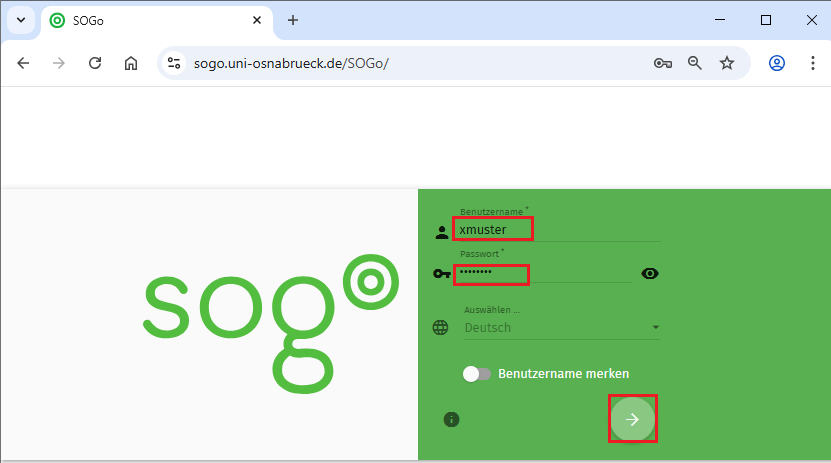Screen dimensions: 831x463
Task: Bookmark this page with the star
Action: [x=727, y=63]
